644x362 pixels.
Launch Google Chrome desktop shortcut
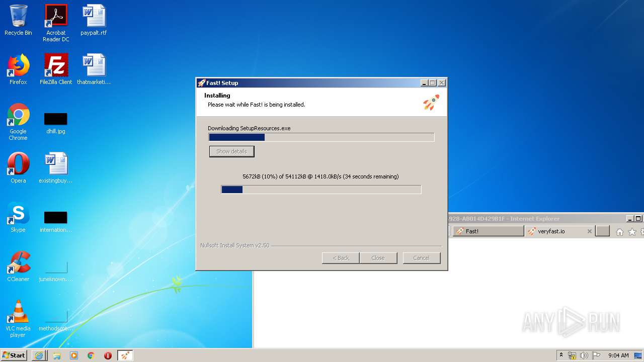pyautogui.click(x=18, y=122)
